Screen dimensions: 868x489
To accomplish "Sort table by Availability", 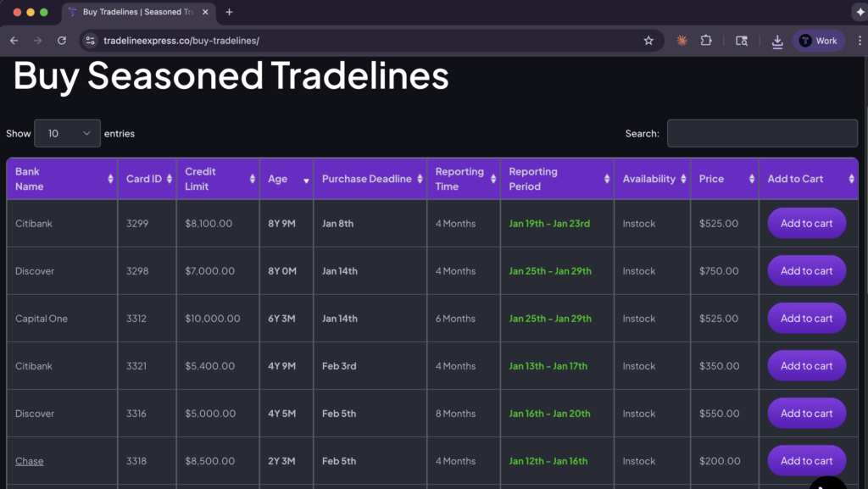I will tap(653, 179).
